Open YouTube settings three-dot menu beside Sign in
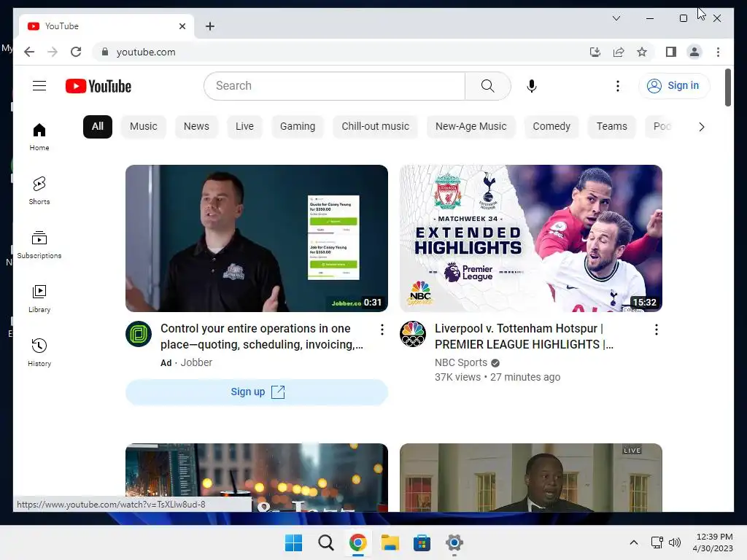Screen dimensions: 747x560 [617, 86]
